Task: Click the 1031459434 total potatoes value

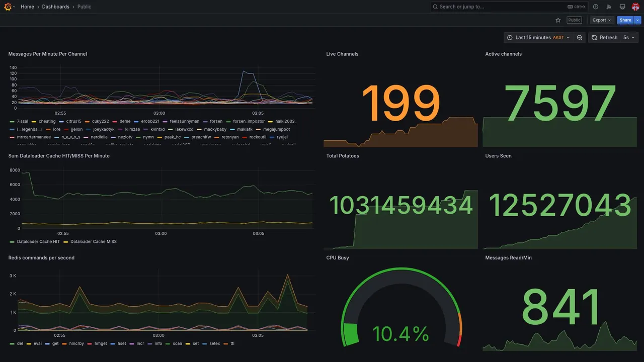Action: coord(401,205)
